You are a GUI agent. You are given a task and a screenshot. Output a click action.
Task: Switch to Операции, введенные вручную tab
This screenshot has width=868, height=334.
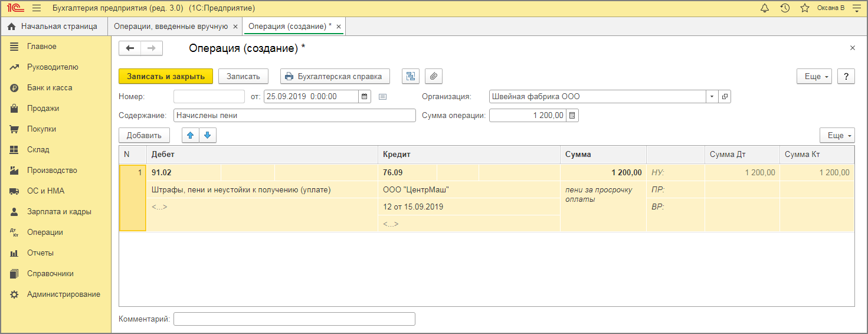point(171,27)
